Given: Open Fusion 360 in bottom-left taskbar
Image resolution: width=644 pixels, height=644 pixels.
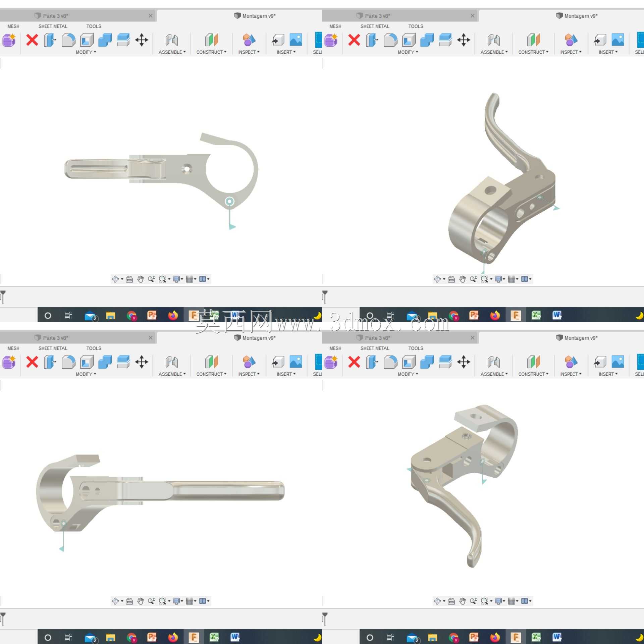Looking at the screenshot, I should 194,637.
